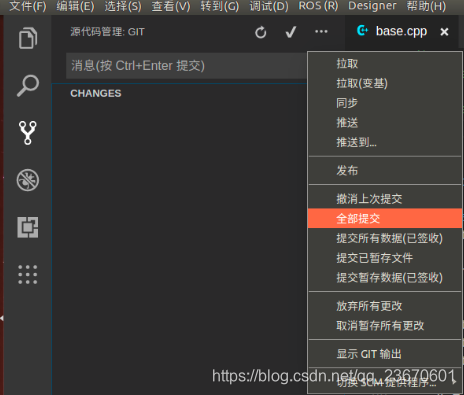464x395 pixels.
Task: Open the 帮助(H) menu
Action: pyautogui.click(x=426, y=6)
